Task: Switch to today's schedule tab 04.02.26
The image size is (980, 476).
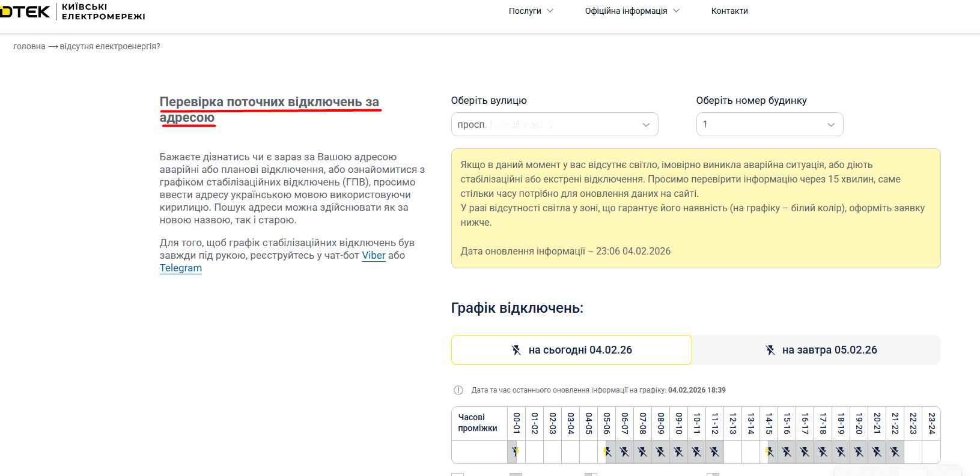Action: coord(571,350)
